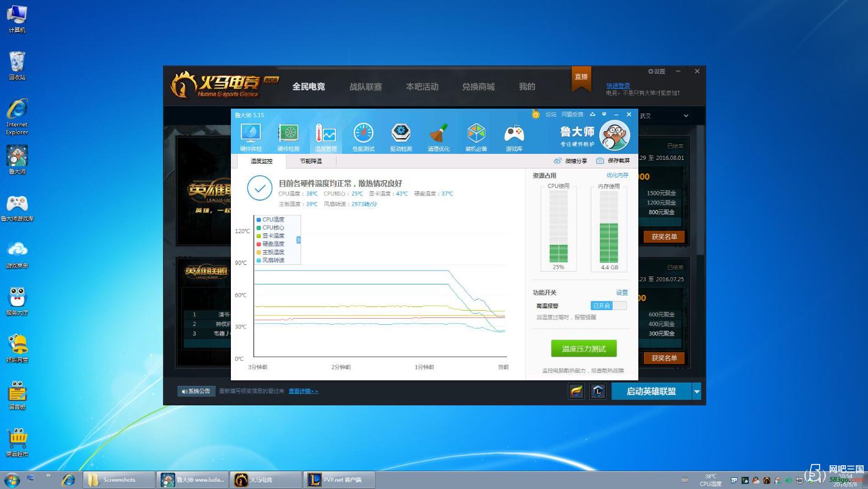The width and height of the screenshot is (868, 489).
Task: Open 清理优化 cleanup broom icon
Action: click(x=439, y=136)
